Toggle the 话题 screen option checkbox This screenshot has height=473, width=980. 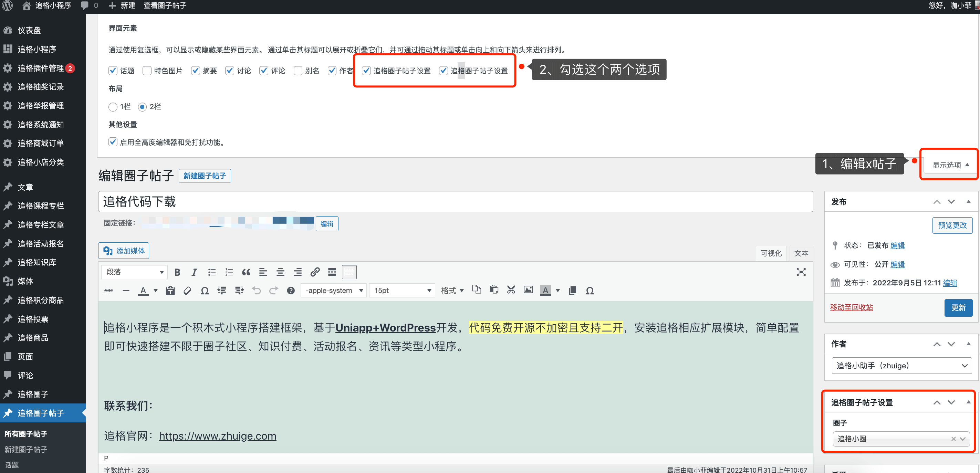(x=113, y=71)
